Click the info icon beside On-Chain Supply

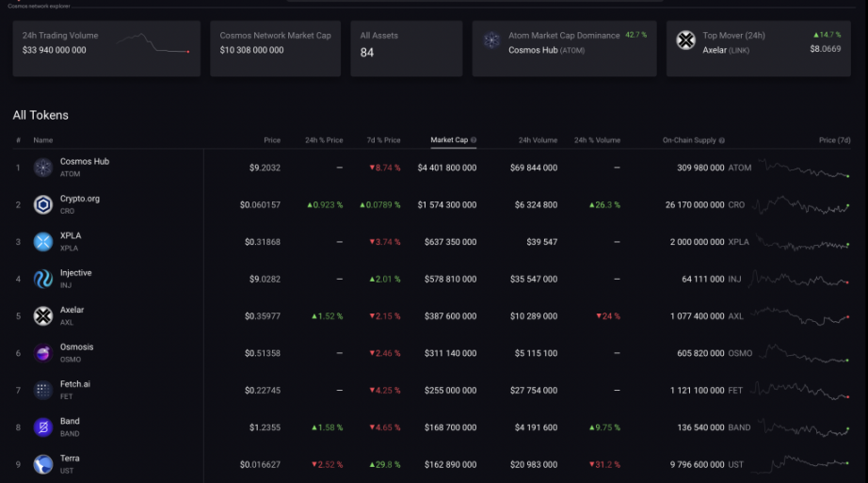[x=722, y=140]
